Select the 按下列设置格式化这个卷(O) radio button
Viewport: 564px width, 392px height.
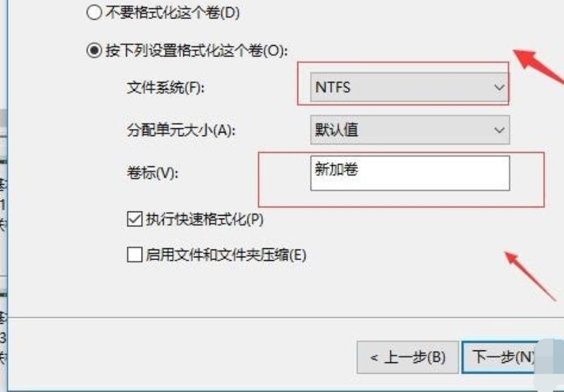[94, 50]
